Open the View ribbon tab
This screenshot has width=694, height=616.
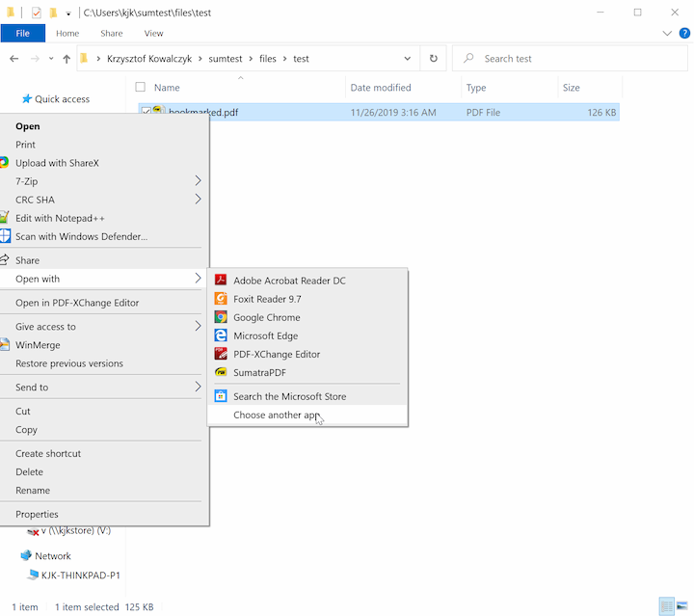point(153,33)
